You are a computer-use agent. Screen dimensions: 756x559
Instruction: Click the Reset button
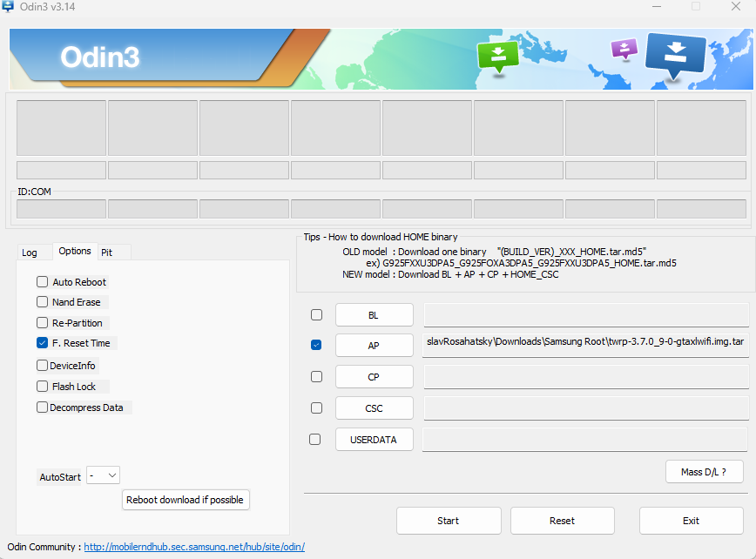click(562, 521)
